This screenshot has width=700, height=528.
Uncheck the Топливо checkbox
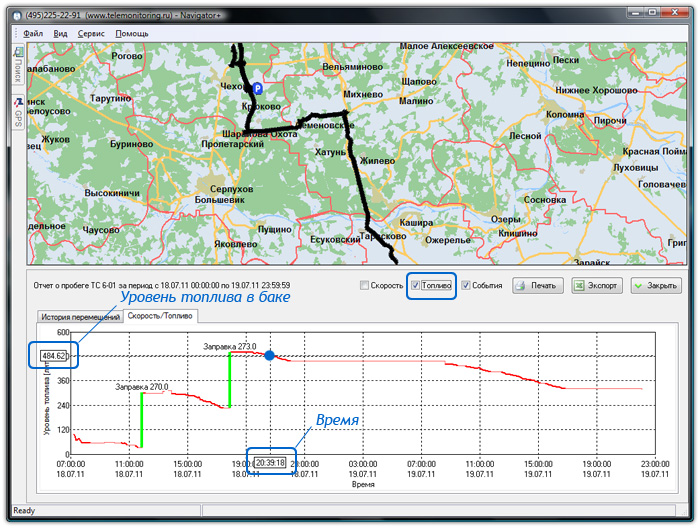tap(415, 286)
